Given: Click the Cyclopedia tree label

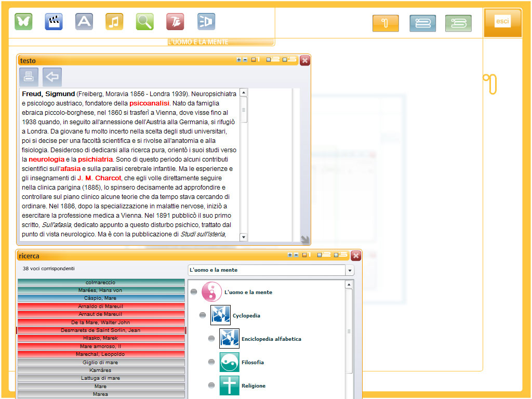Looking at the screenshot, I should click(x=246, y=315).
